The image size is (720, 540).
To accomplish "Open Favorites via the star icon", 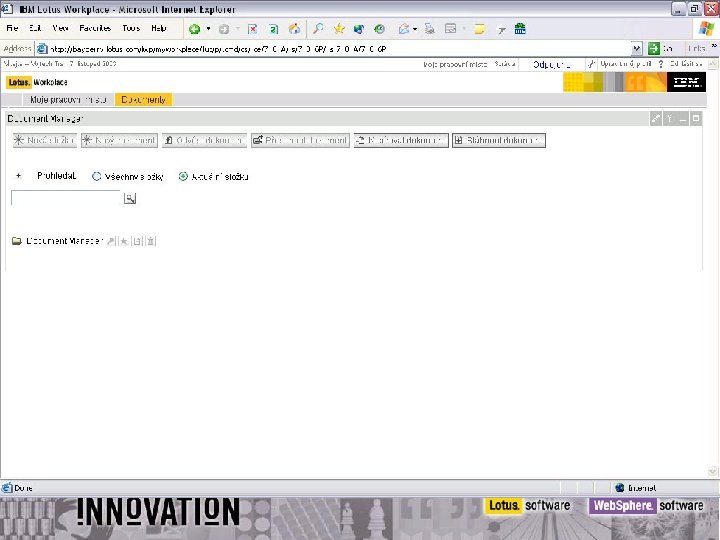I will point(339,29).
